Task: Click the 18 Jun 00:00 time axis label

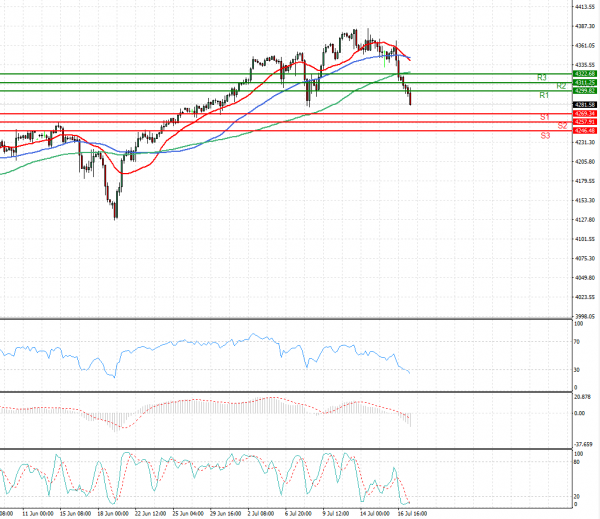Action: [x=113, y=514]
